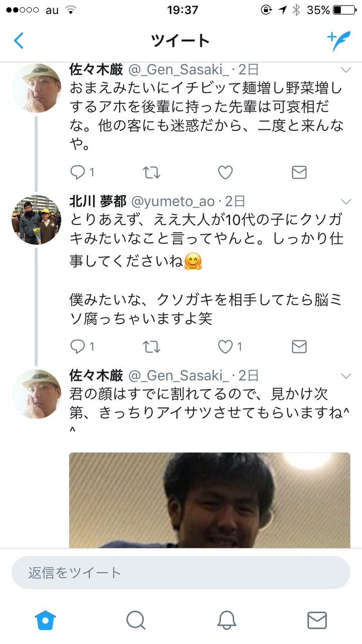
Task: Tap the back arrow in header
Action: click(19, 40)
